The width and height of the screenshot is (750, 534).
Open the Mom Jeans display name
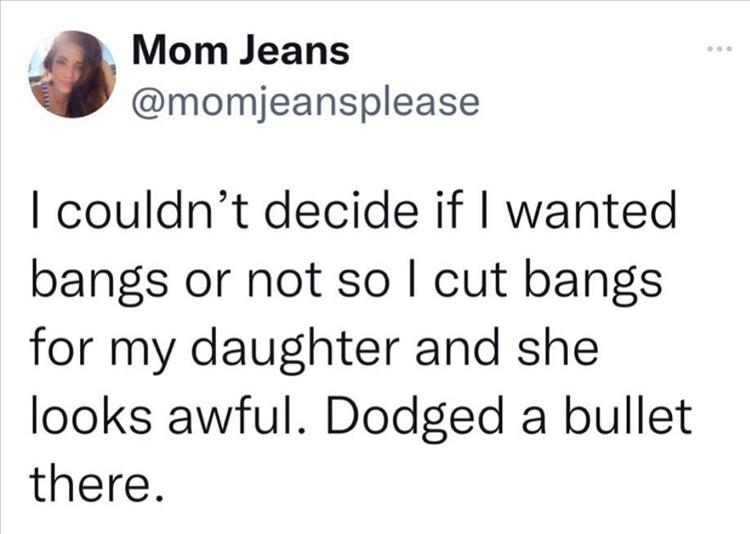coord(241,50)
